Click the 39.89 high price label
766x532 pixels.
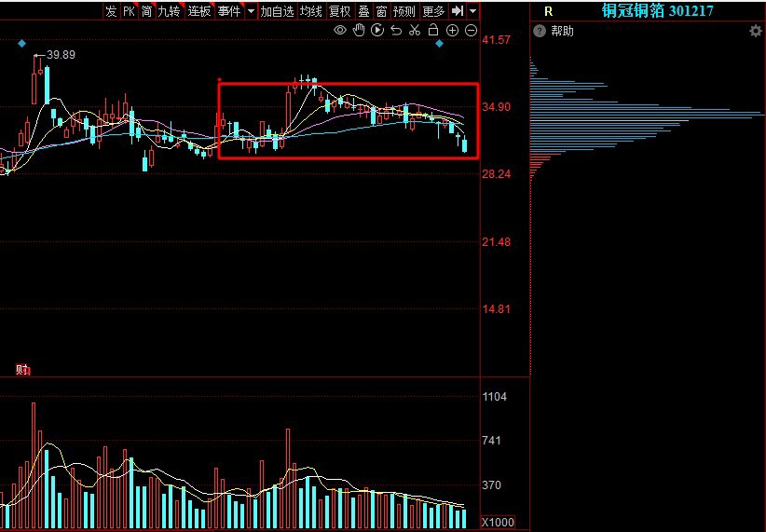tap(62, 55)
